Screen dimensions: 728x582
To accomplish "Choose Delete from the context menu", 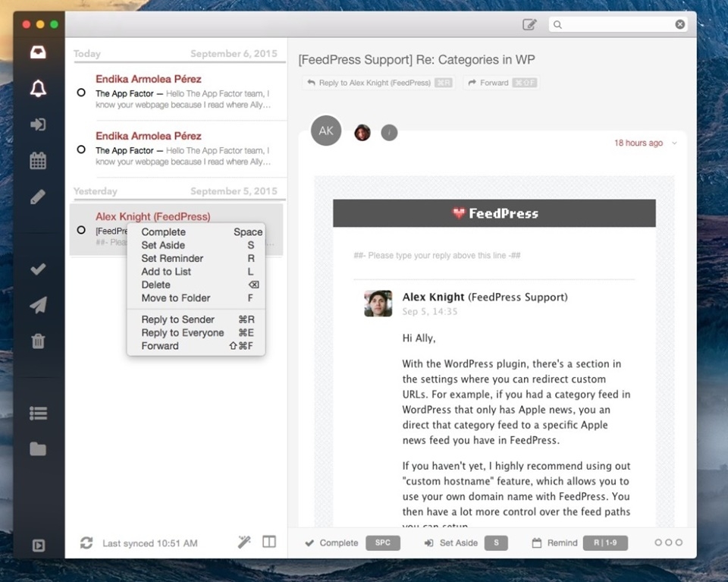I will [x=196, y=285].
